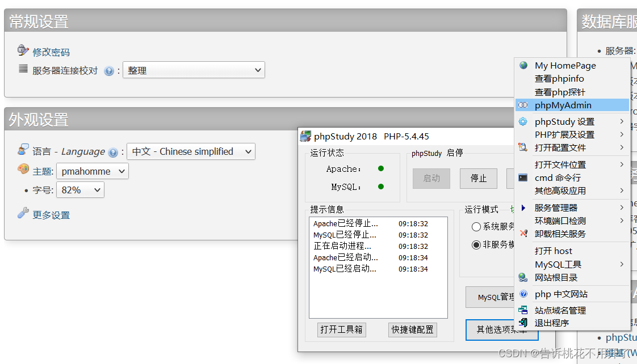
Task: Click the green MySQL status indicator
Action: pos(380,187)
